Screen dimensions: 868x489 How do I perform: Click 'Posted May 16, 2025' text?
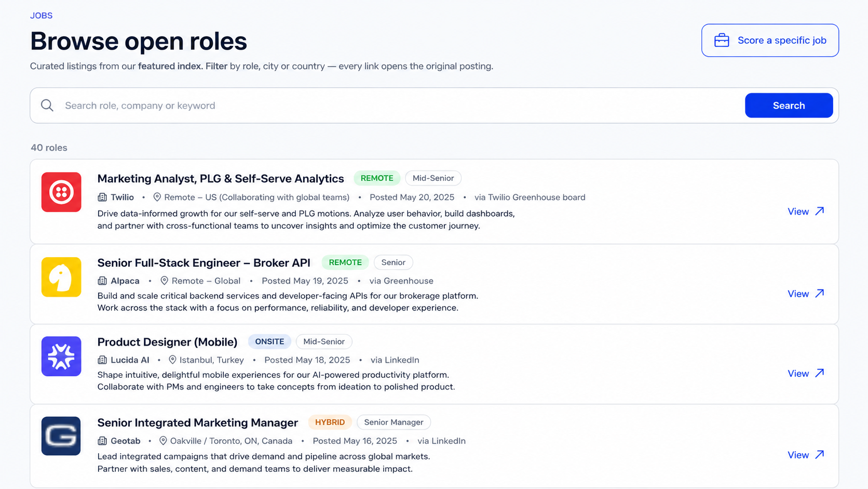[355, 441]
